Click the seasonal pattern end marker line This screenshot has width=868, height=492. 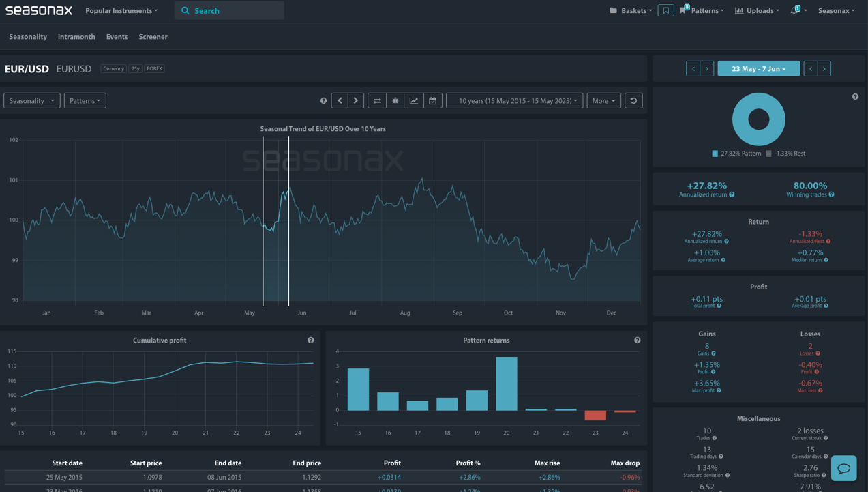[288, 221]
